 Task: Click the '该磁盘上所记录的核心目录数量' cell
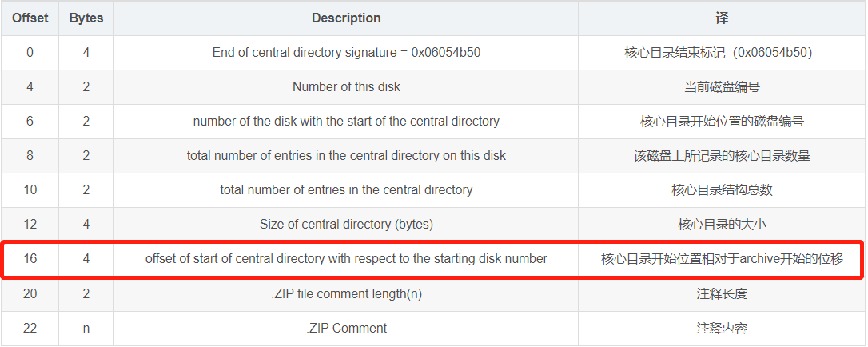pos(722,156)
